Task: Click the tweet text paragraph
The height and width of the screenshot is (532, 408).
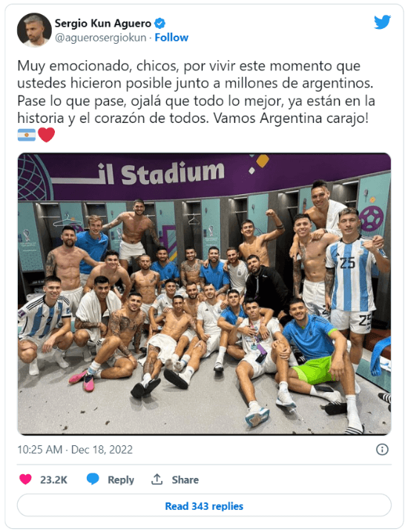Action: click(197, 92)
